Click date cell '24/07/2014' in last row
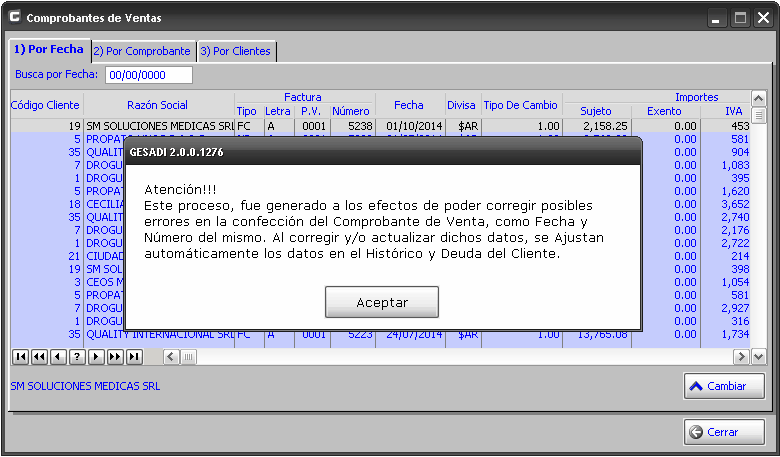The height and width of the screenshot is (457, 780). point(414,335)
